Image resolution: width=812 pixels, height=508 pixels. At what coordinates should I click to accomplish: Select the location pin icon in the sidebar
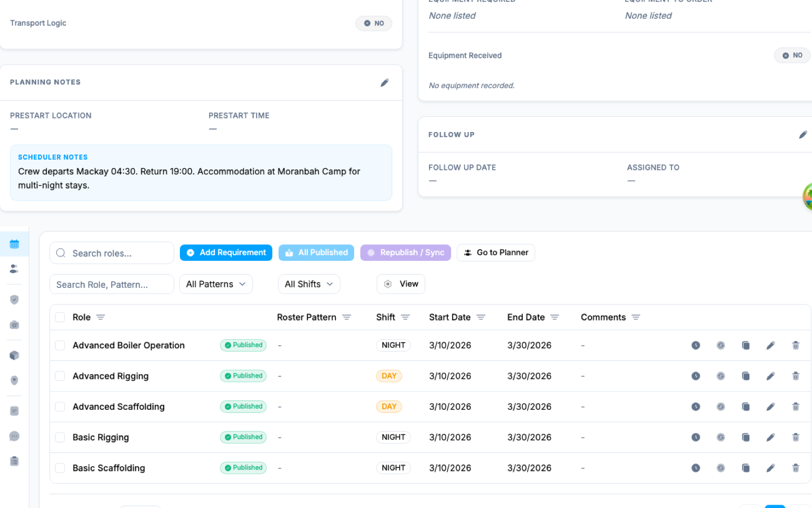click(x=14, y=380)
